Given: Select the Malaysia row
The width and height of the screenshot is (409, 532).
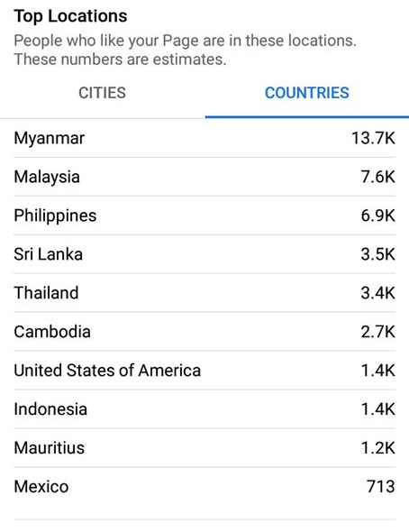Looking at the screenshot, I should [x=204, y=177].
